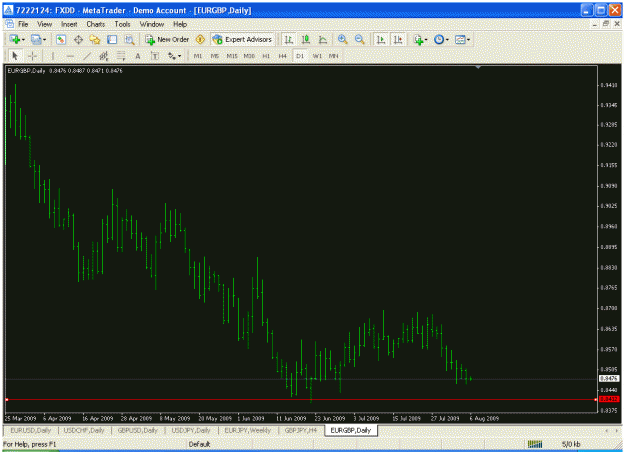
Task: Click the New Order button
Action: tap(167, 39)
